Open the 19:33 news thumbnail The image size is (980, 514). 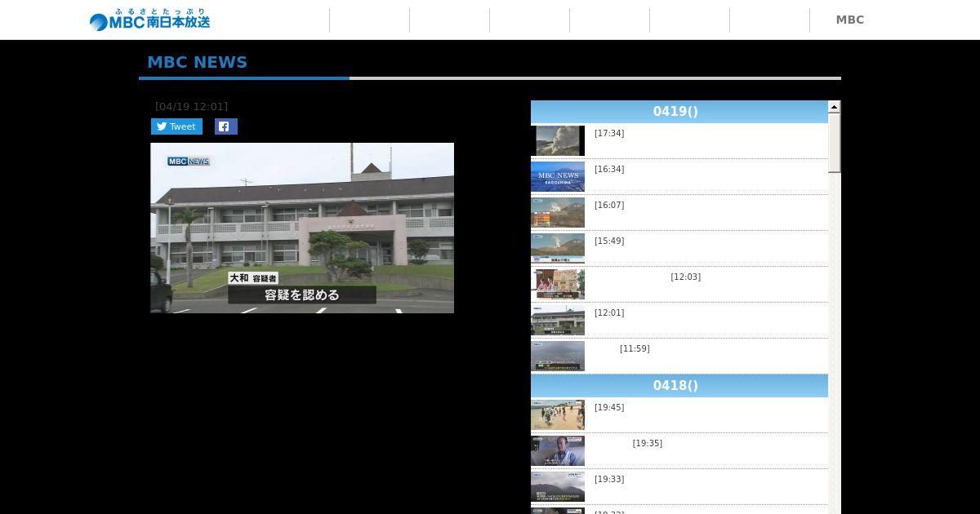558,486
